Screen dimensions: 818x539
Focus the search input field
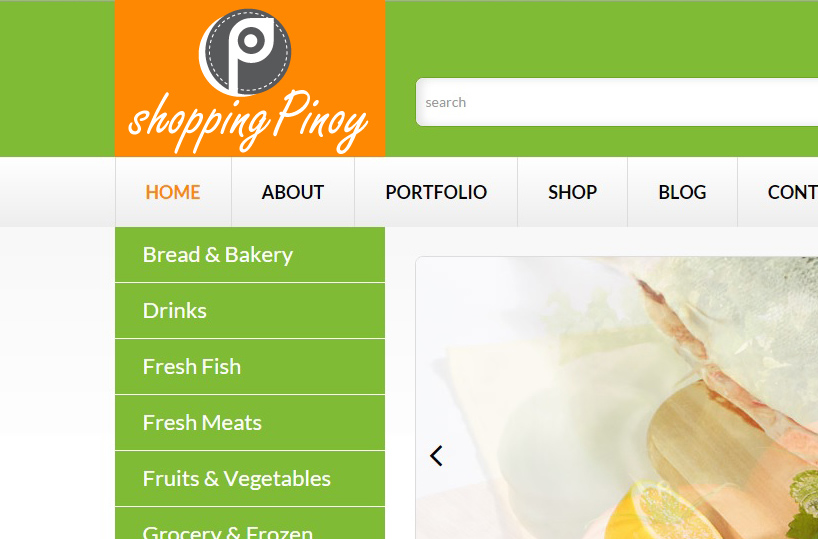pos(617,102)
